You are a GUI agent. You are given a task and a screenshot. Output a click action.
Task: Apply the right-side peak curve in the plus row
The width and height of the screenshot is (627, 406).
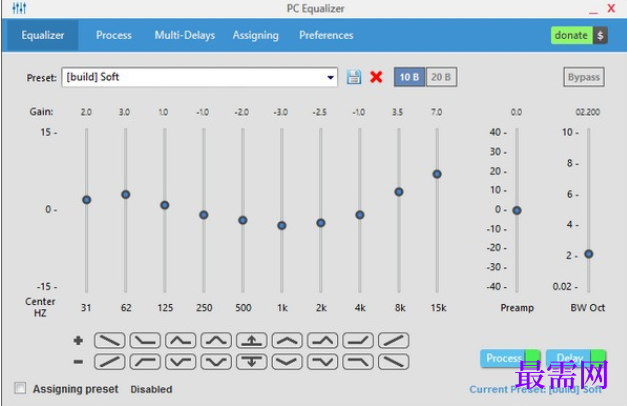point(323,340)
